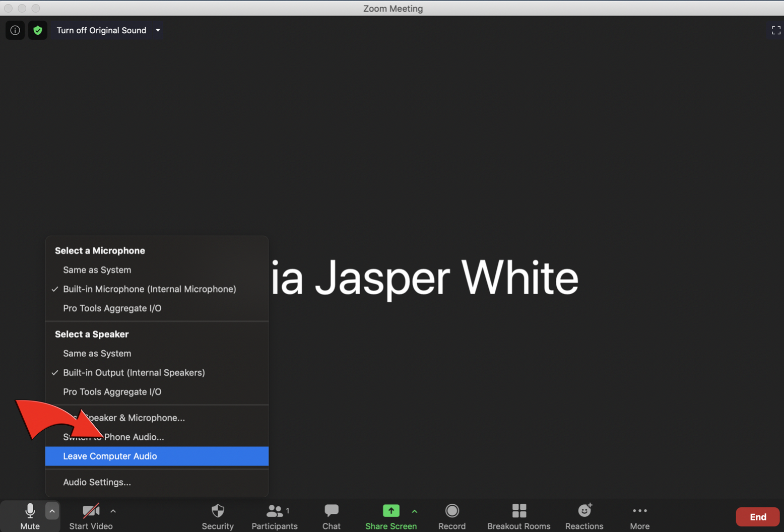The height and width of the screenshot is (532, 784).
Task: Open Test Speaker & Microphone option
Action: coord(157,418)
